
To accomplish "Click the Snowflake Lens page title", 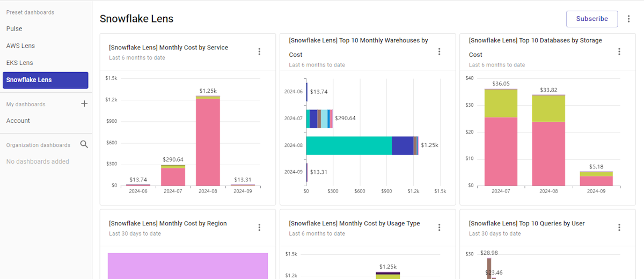I will [x=136, y=19].
